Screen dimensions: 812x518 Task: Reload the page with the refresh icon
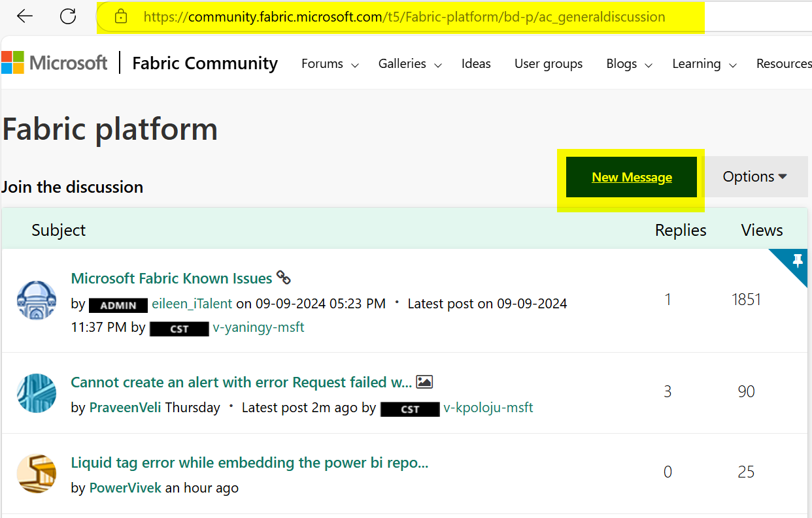click(68, 16)
